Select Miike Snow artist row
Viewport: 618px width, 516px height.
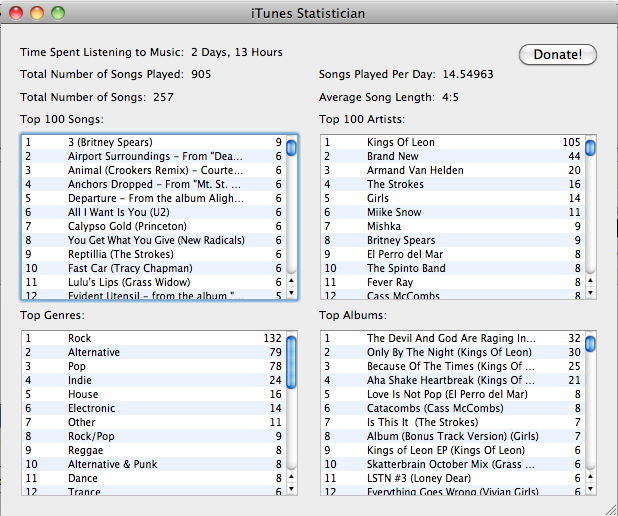[453, 212]
